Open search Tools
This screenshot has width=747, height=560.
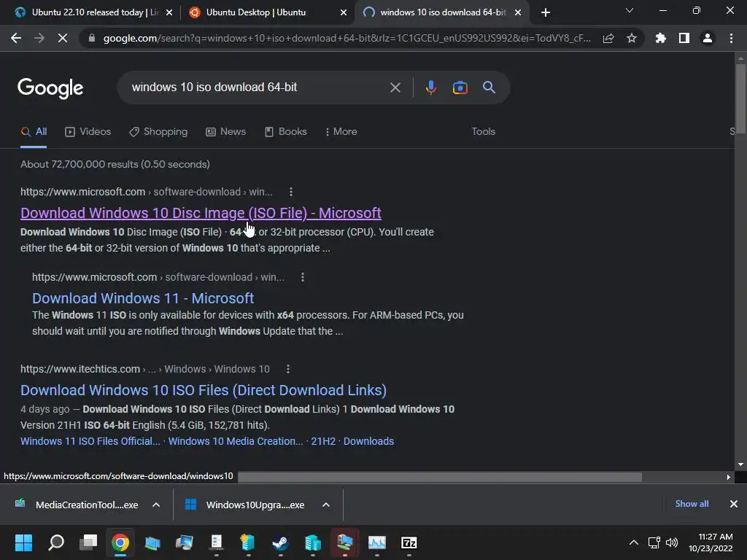[x=483, y=132]
